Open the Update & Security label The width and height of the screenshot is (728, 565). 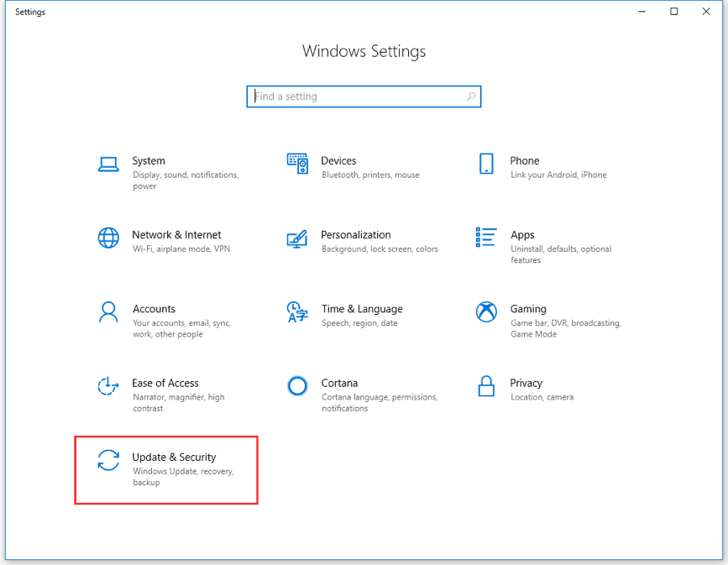pos(174,457)
